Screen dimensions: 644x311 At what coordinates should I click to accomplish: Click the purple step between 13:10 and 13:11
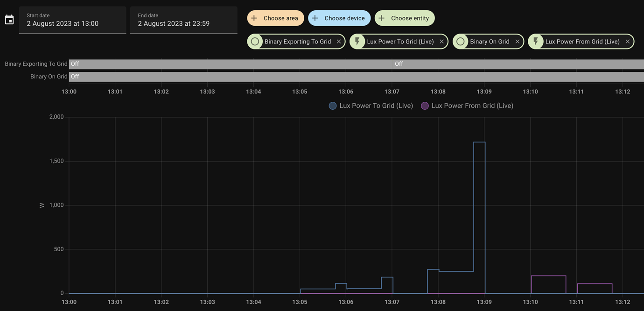[548, 276]
